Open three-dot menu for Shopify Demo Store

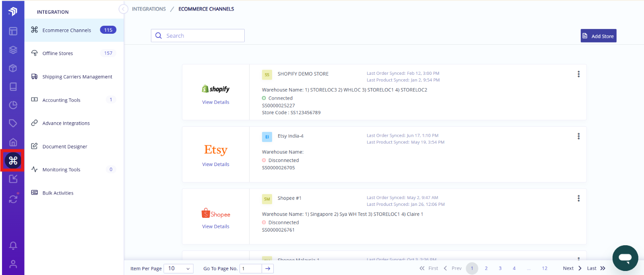click(578, 74)
